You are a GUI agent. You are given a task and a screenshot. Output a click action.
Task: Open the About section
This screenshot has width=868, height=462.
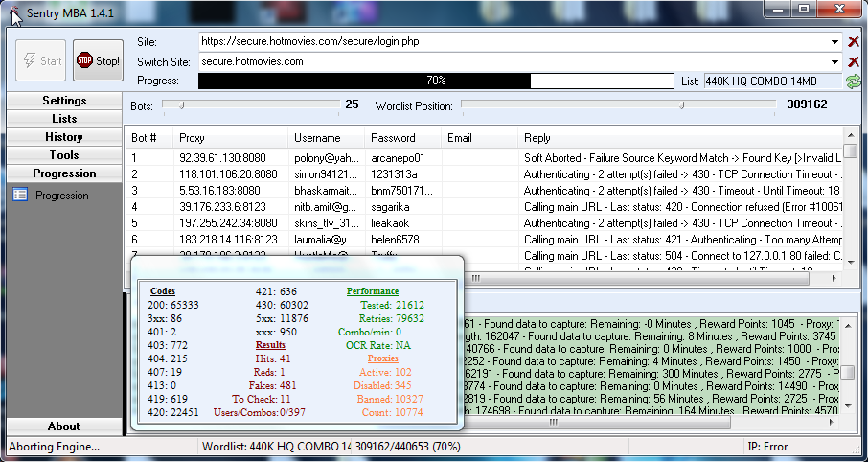tap(64, 427)
